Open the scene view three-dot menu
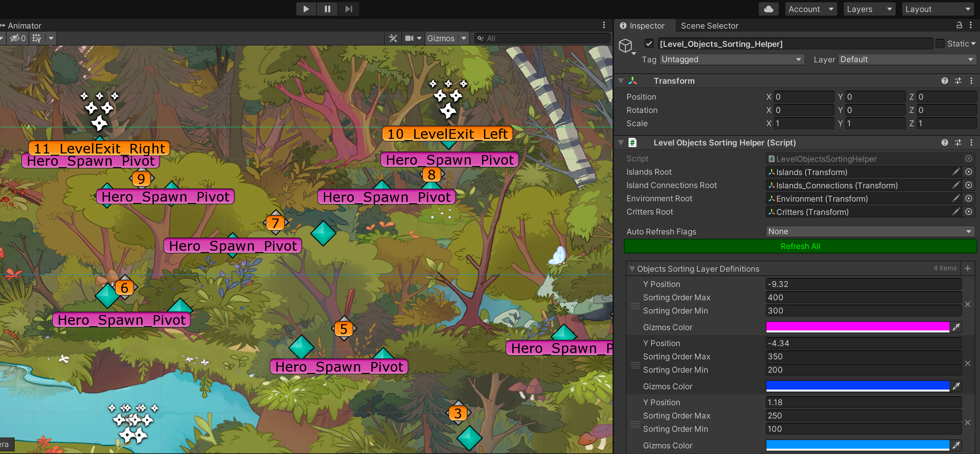 coord(604,25)
